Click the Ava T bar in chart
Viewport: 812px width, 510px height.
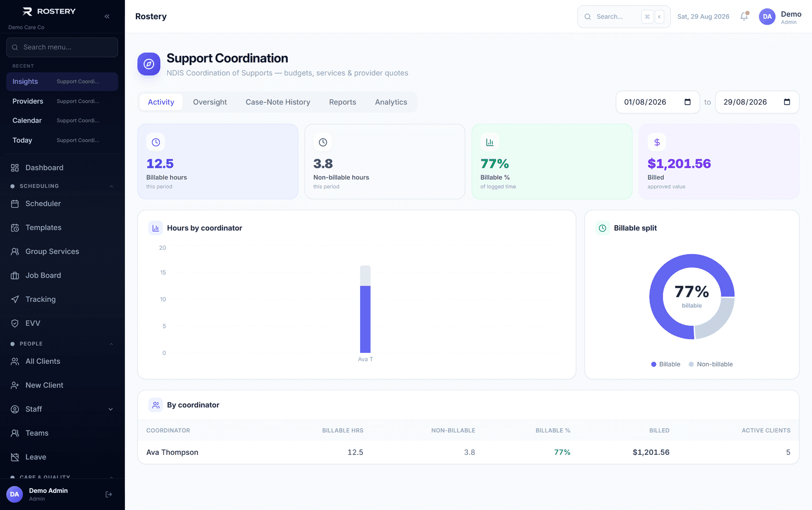[365, 309]
